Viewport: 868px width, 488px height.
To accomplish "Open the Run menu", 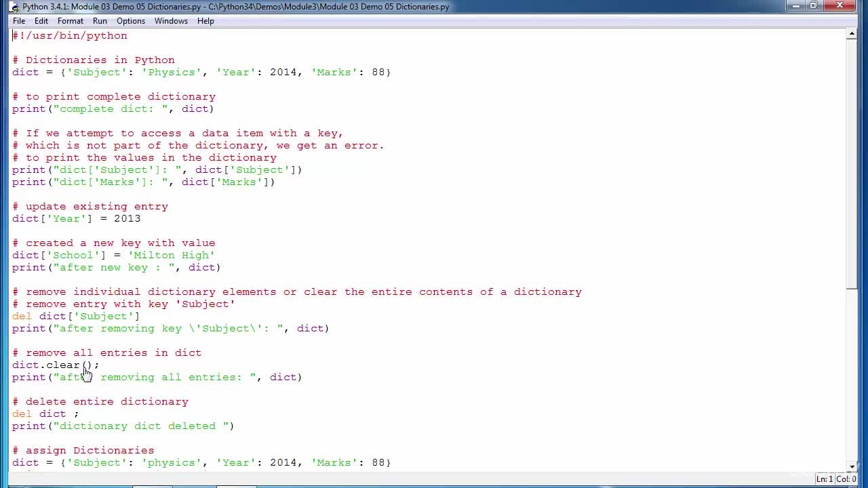I will [100, 21].
